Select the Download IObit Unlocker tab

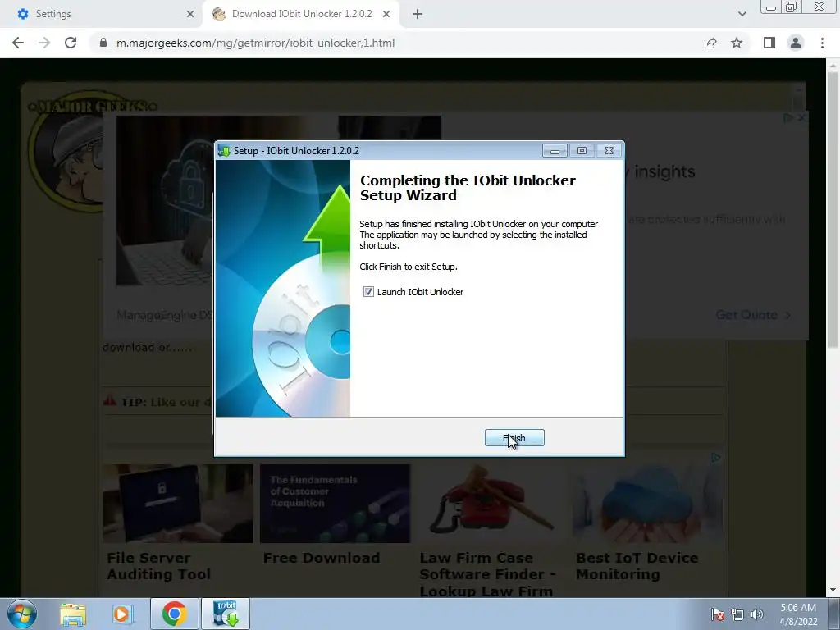301,14
